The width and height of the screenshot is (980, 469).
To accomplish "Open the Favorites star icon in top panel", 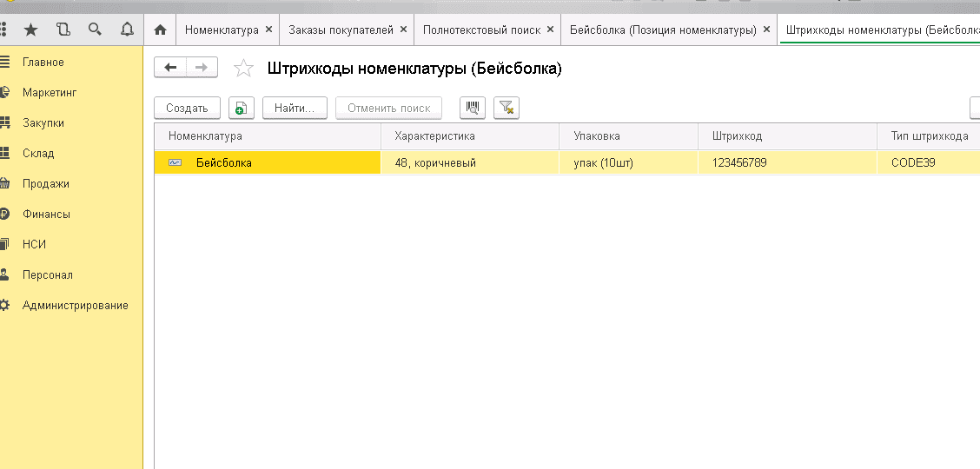I will point(30,30).
